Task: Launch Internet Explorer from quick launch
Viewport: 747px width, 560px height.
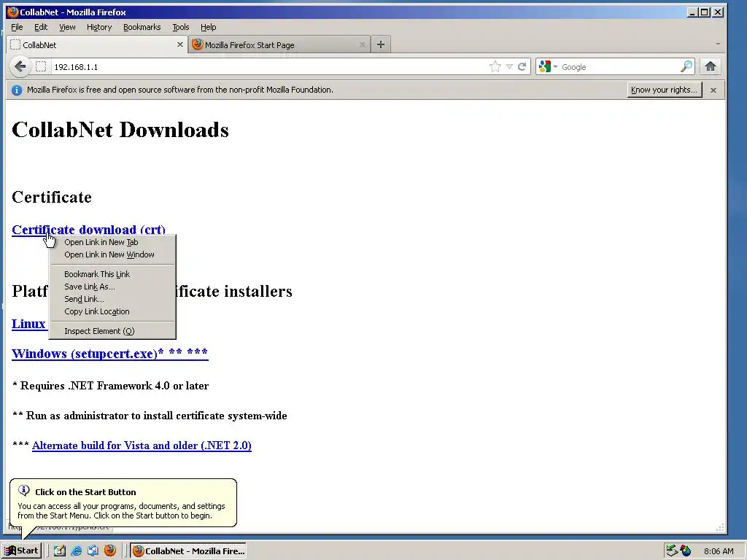Action: click(76, 551)
